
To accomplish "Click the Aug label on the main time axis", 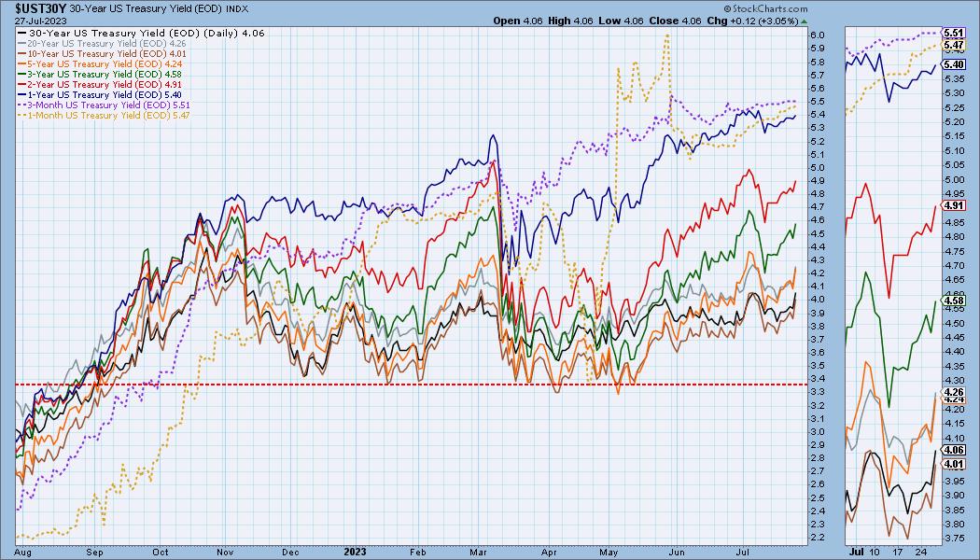I will tap(21, 553).
